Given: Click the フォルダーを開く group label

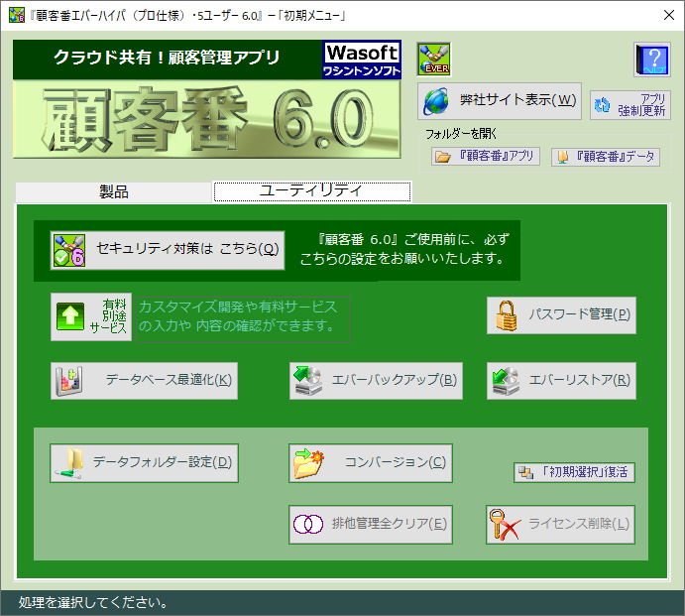Looking at the screenshot, I should point(460,134).
